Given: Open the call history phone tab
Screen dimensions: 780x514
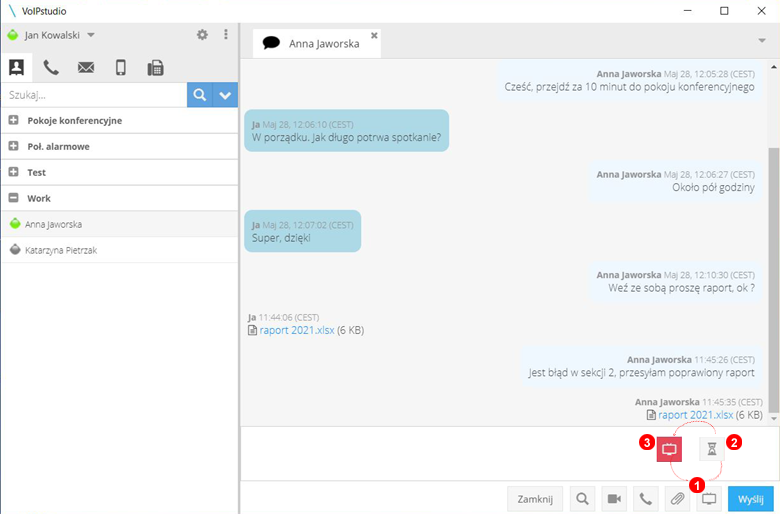Looking at the screenshot, I should pyautogui.click(x=51, y=67).
